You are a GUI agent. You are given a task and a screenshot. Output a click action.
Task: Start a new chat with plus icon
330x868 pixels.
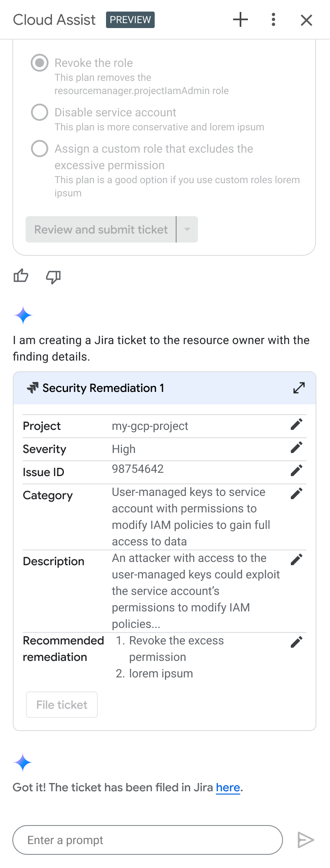[240, 19]
